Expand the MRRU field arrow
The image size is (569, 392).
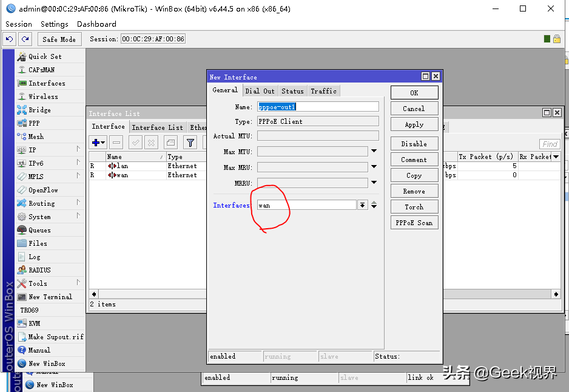[374, 183]
